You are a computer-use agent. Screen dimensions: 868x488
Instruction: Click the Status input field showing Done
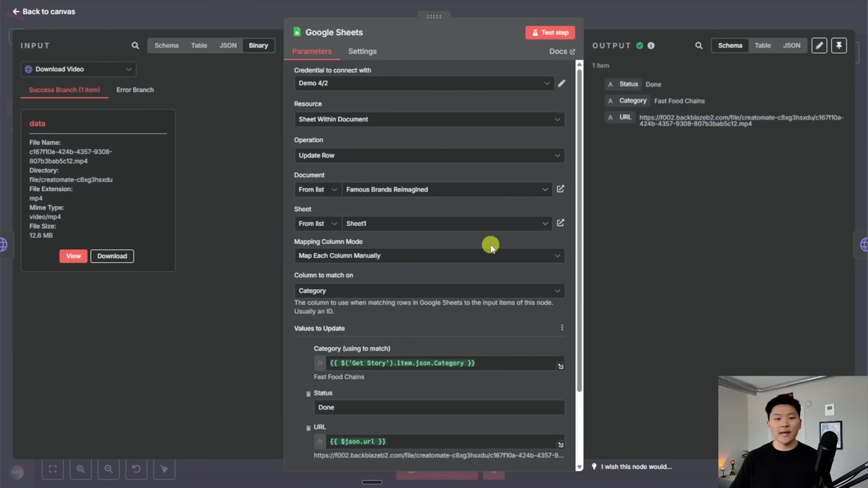tap(439, 407)
